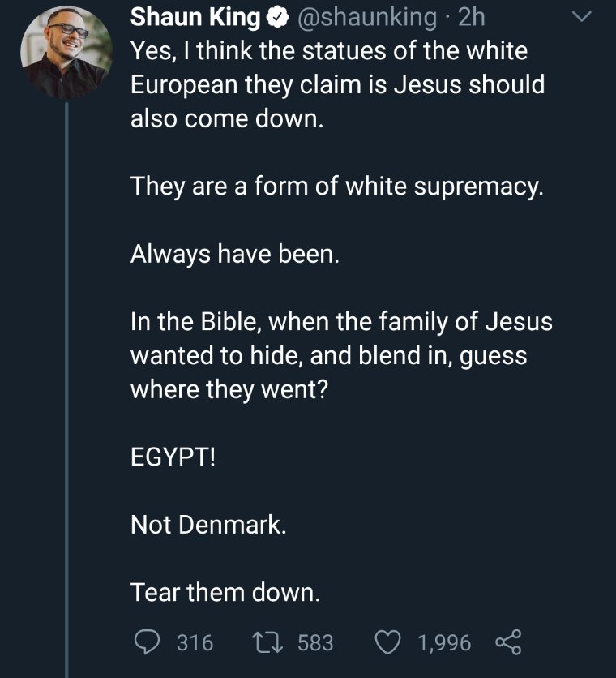Click the 1,996 likes count
This screenshot has width=616, height=678.
coord(443,643)
